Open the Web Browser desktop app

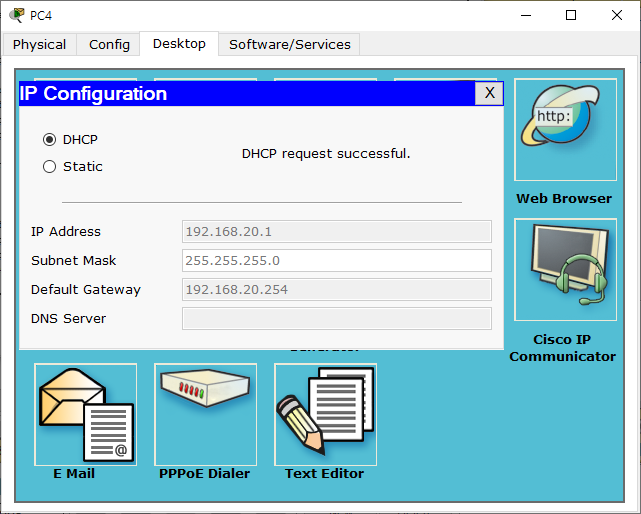(x=565, y=130)
